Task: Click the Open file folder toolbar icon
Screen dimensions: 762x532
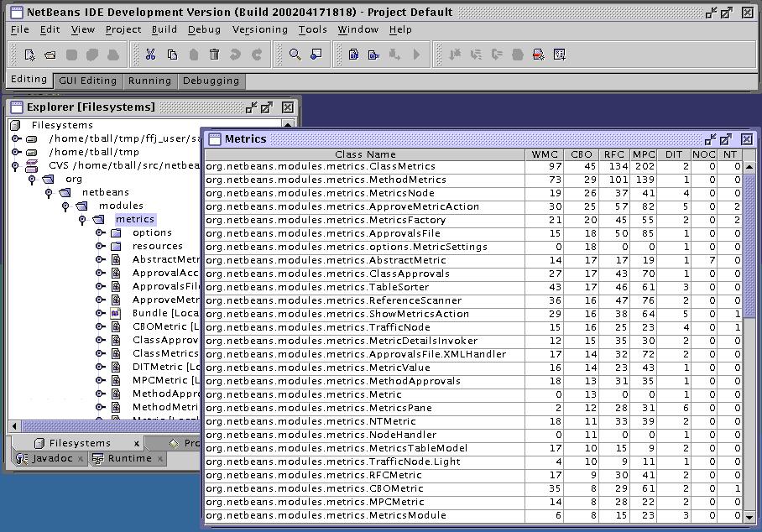Action: (50, 55)
